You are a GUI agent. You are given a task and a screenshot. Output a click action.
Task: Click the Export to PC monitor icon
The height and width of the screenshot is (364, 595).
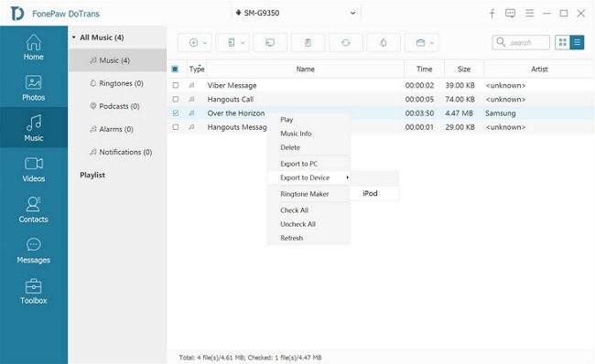pyautogui.click(x=270, y=42)
